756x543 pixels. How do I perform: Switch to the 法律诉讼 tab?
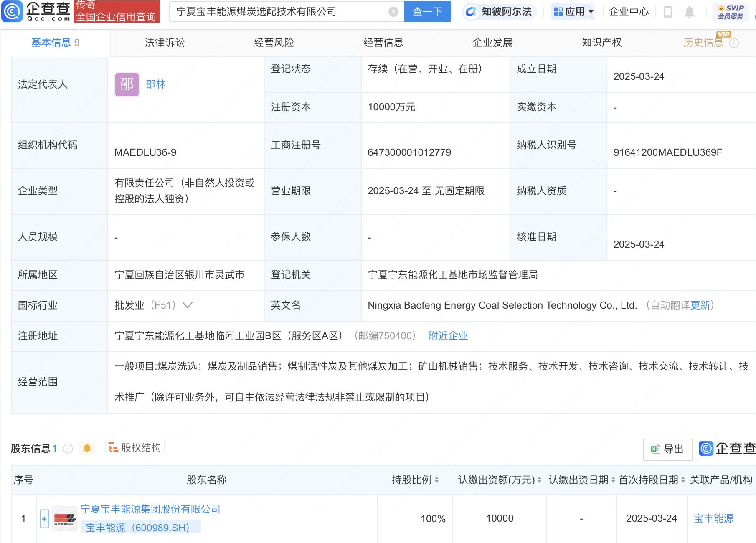(165, 43)
